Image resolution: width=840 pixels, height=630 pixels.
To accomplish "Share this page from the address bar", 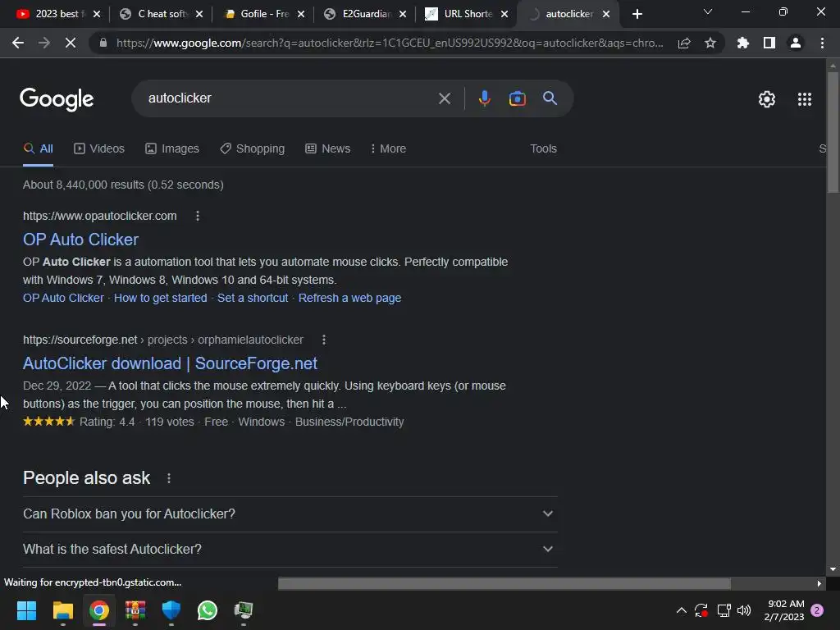I will coord(684,43).
